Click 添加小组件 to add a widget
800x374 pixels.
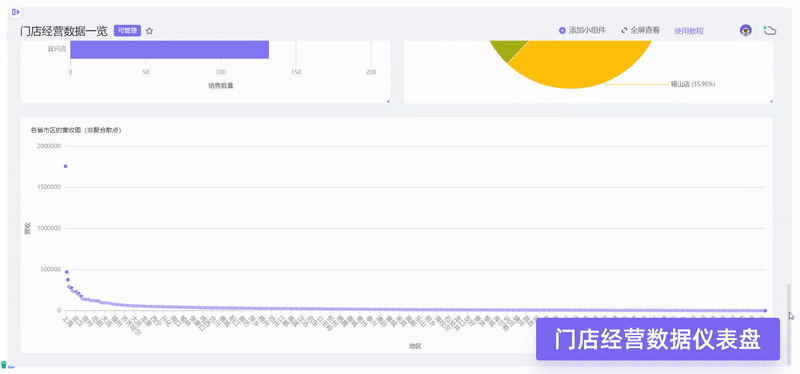[x=582, y=31]
